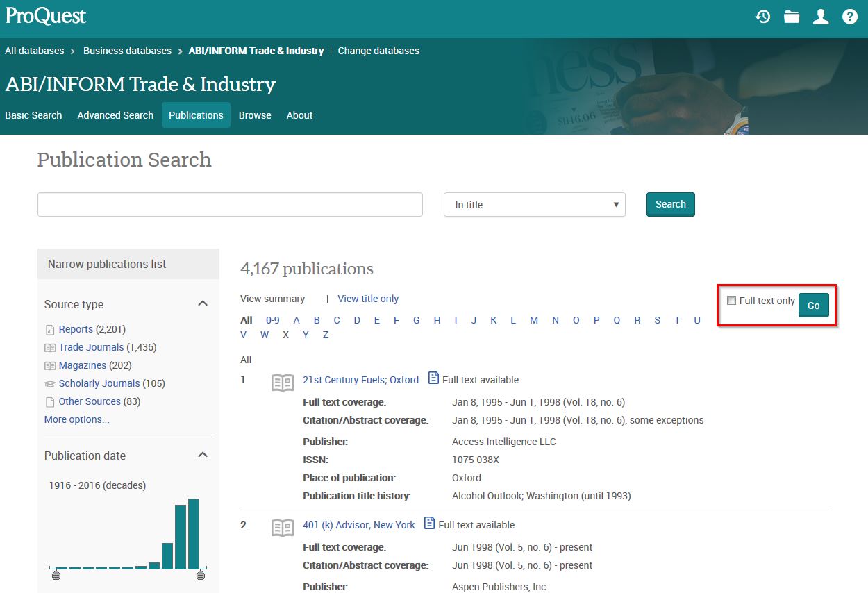
Task: Focus the publication search text field
Action: (230, 205)
